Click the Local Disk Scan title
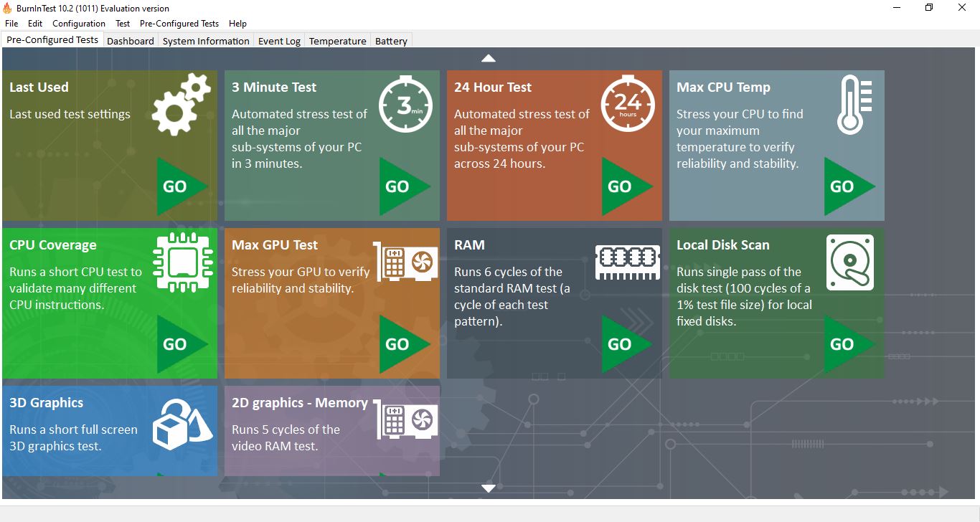 click(723, 245)
